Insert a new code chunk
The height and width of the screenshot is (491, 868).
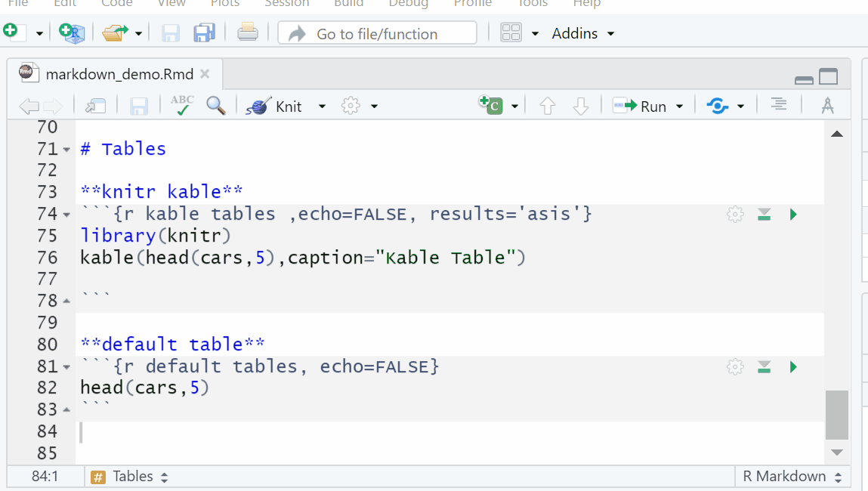click(x=491, y=106)
